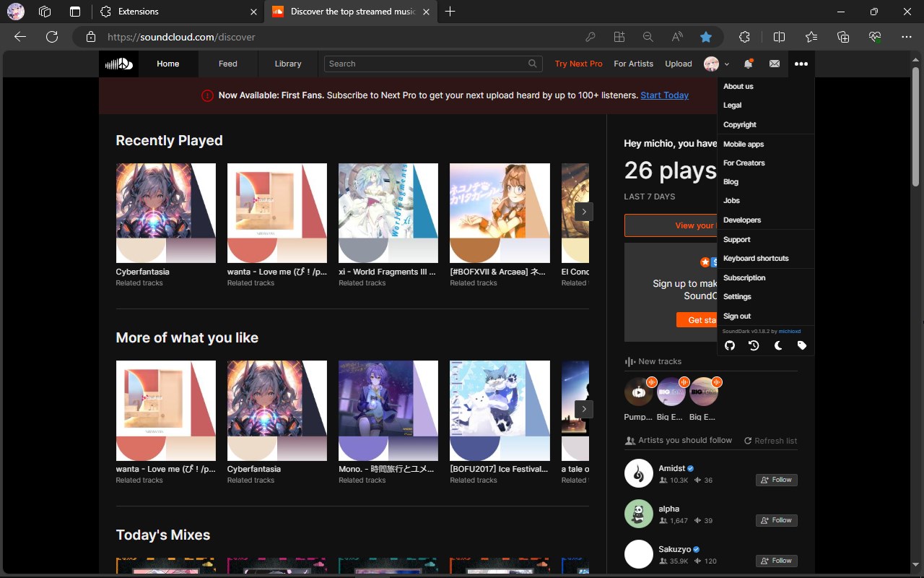Go to the Home tab
The height and width of the screenshot is (578, 924).
168,64
